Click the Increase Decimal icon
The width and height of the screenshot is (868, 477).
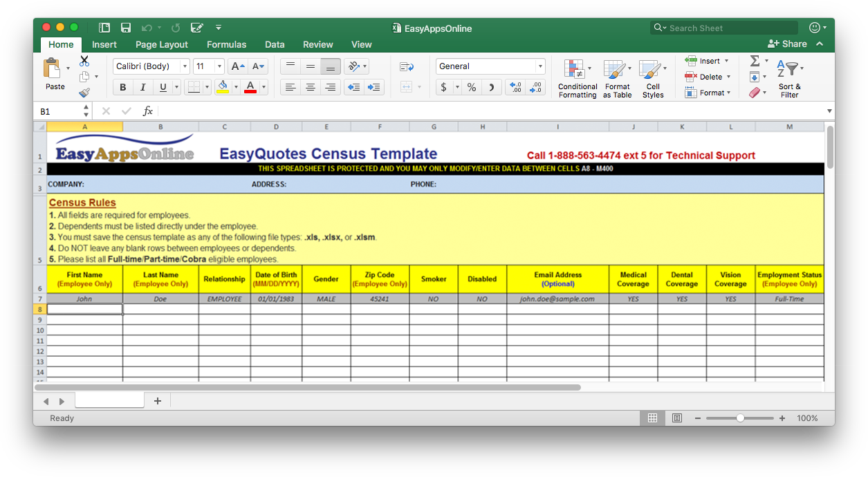515,87
